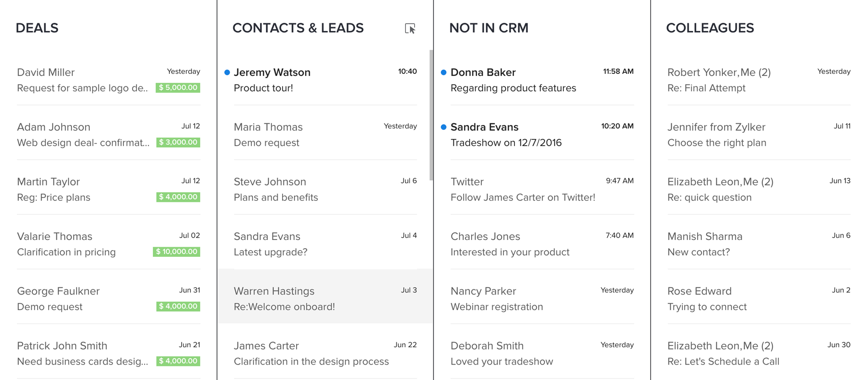The height and width of the screenshot is (380, 868).
Task: Click the select icon beside Contacts & Leads
Action: [x=410, y=28]
